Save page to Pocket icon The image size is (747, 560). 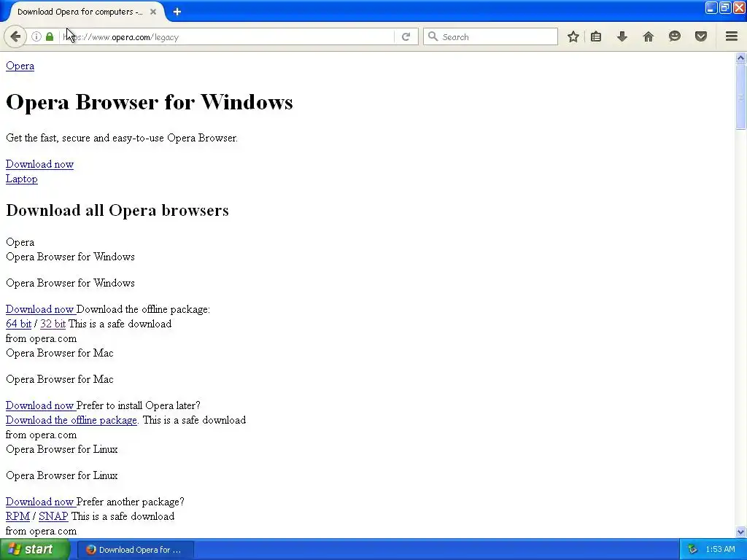coord(701,36)
